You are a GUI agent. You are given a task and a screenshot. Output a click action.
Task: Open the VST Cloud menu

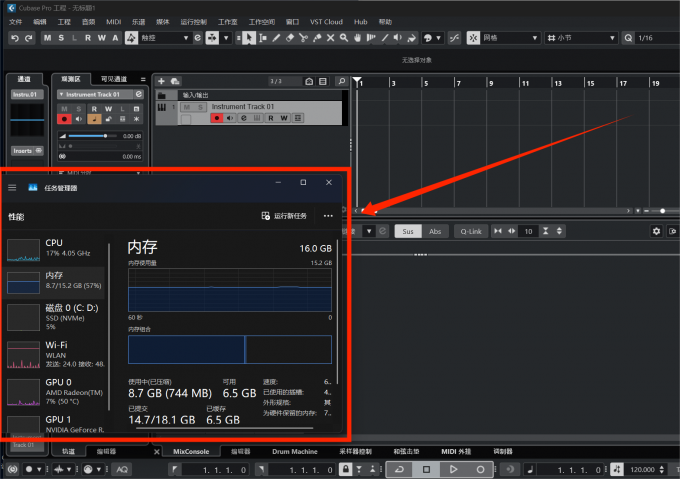326,22
